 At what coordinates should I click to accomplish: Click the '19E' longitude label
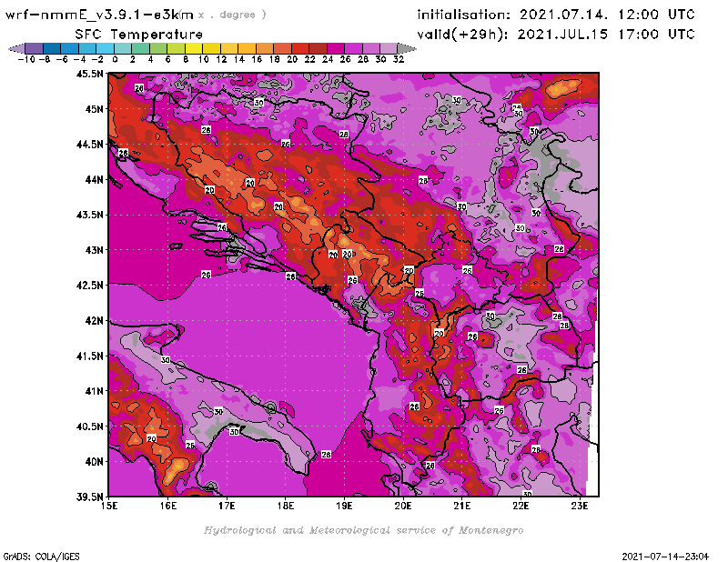pyautogui.click(x=344, y=506)
